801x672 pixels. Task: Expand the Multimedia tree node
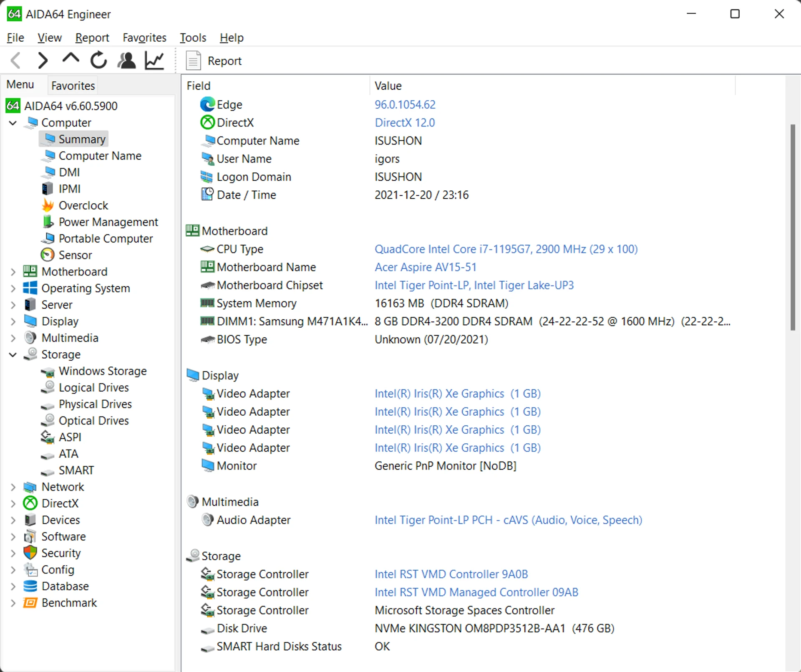click(x=13, y=338)
